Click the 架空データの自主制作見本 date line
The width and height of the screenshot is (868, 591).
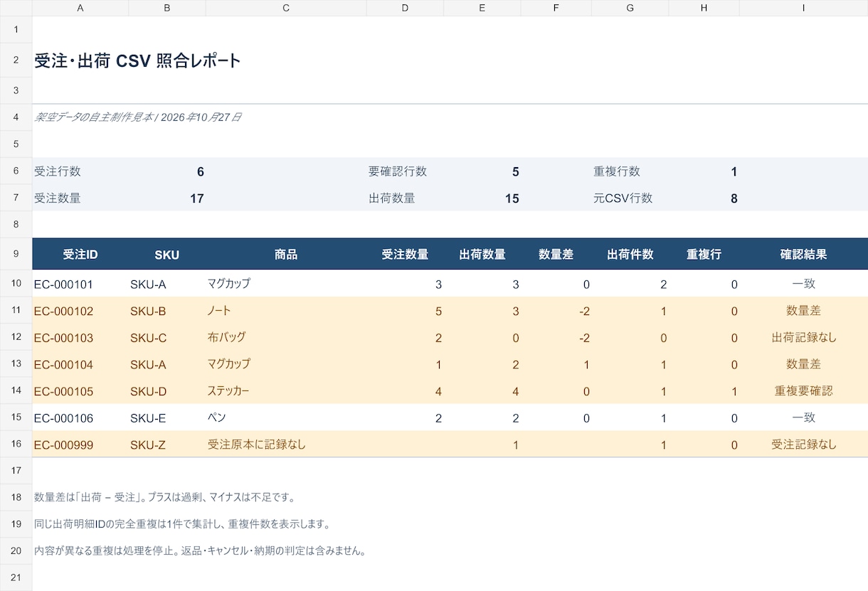click(x=138, y=117)
